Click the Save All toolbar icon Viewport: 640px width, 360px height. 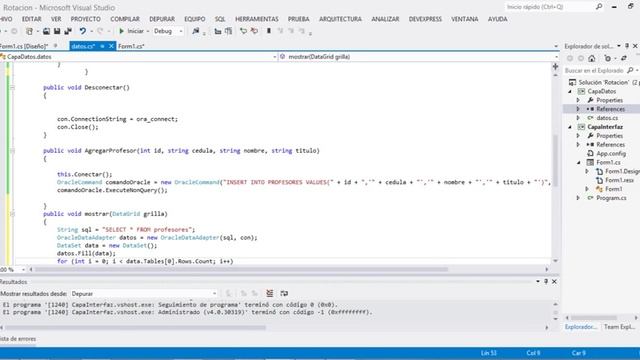point(68,31)
